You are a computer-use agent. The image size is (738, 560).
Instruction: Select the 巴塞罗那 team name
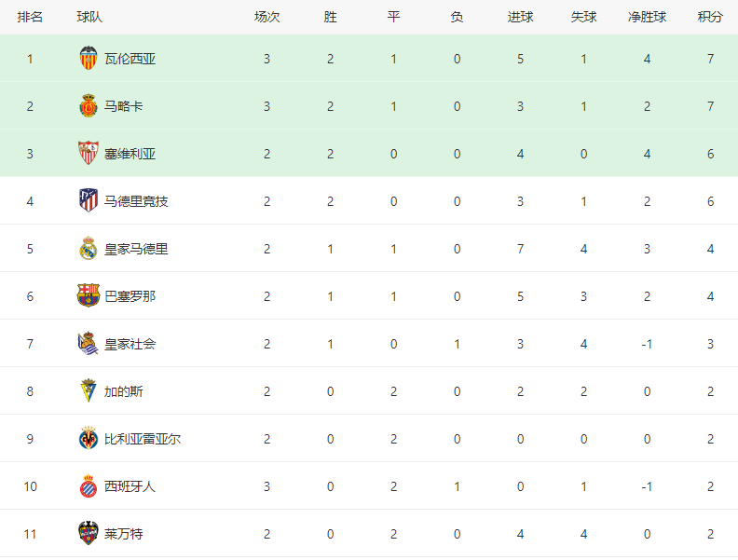coord(130,296)
